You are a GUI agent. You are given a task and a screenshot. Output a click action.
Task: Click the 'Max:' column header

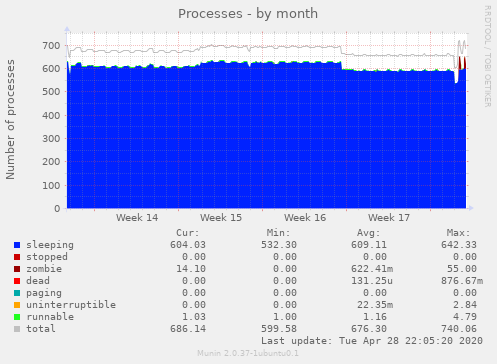pyautogui.click(x=459, y=233)
